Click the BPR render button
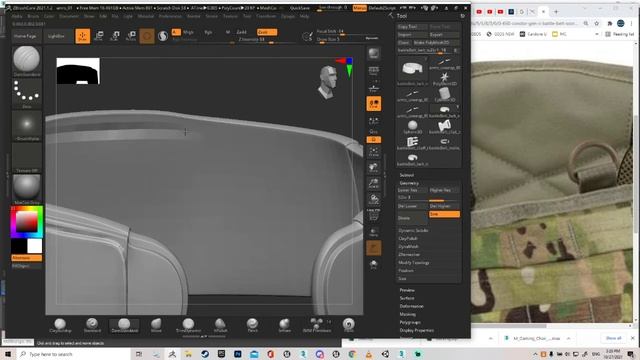Image resolution: width=640 pixels, height=360 pixels. (x=373, y=53)
